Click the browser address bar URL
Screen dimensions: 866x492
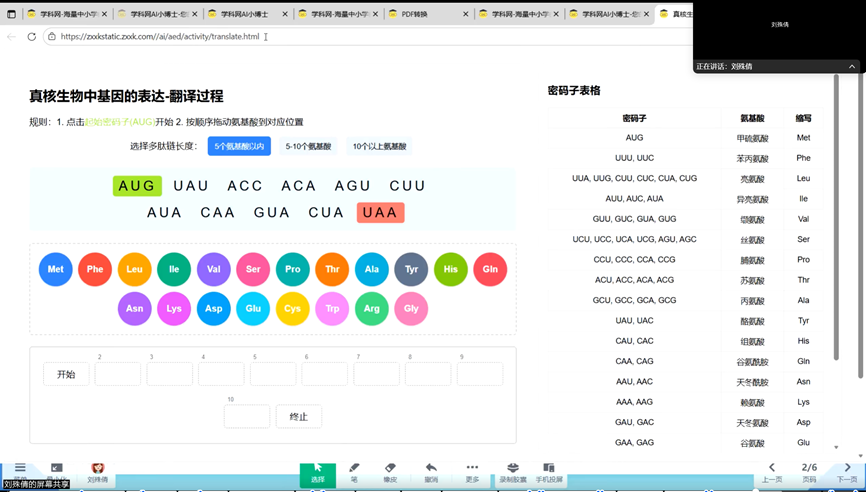click(x=160, y=37)
